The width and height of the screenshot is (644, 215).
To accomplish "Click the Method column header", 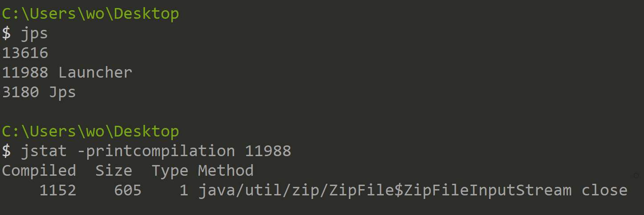I will (226, 171).
